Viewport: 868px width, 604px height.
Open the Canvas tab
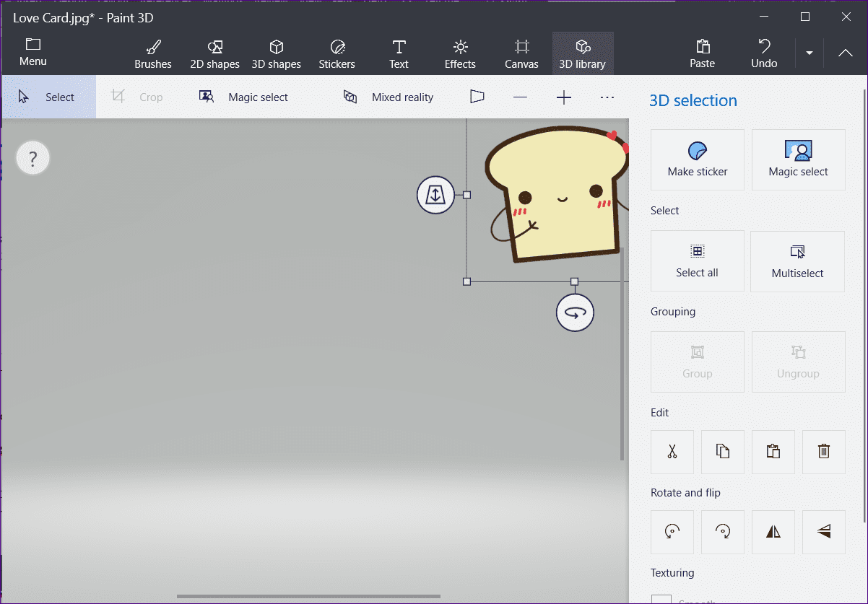pyautogui.click(x=521, y=54)
